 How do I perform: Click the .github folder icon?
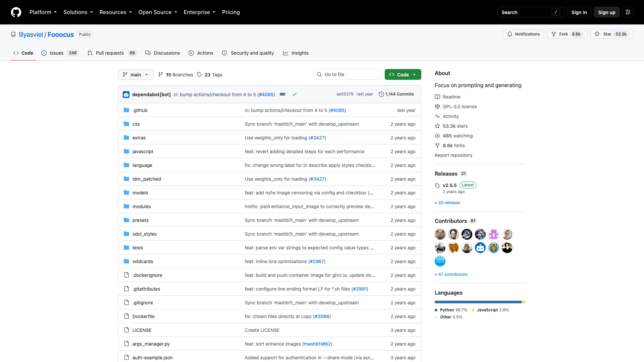coord(126,110)
